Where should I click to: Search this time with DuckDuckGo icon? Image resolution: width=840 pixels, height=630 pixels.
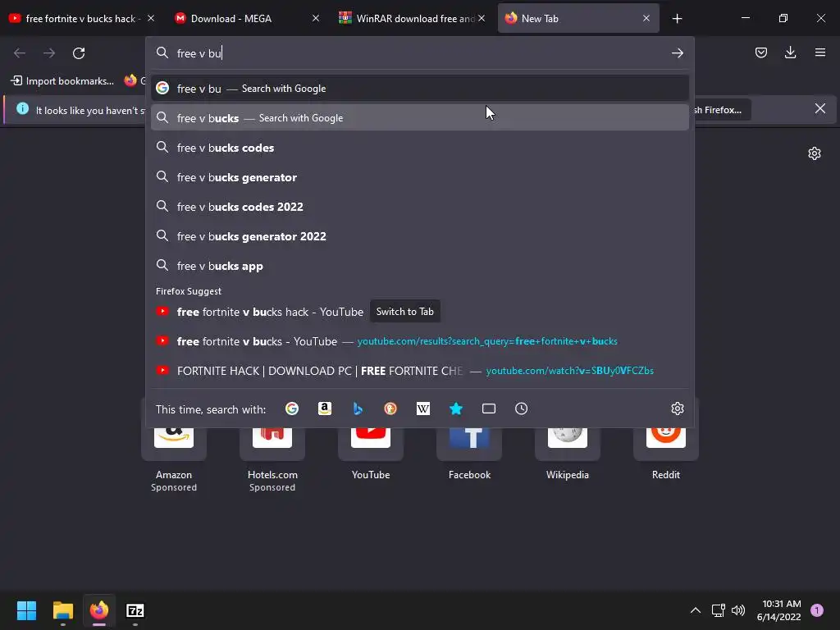coord(390,409)
